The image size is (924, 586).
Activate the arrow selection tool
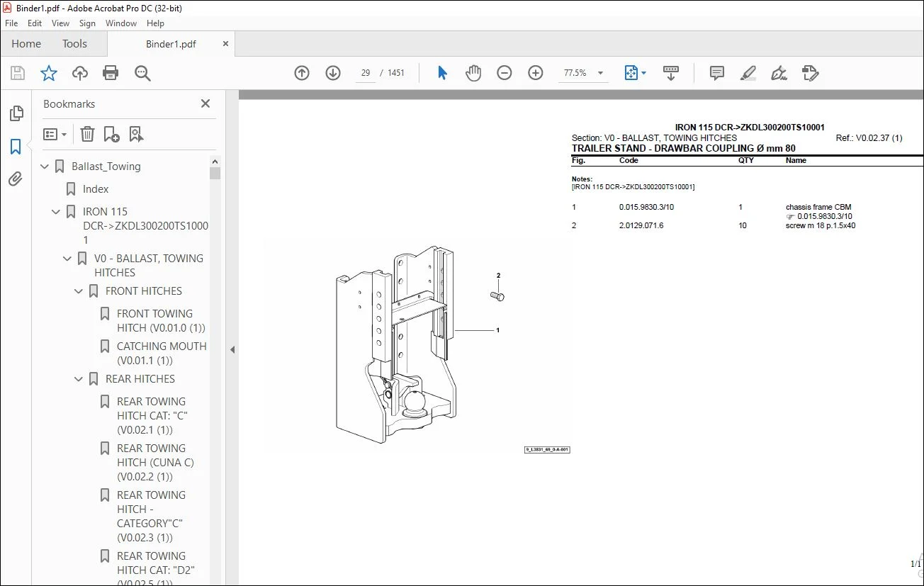[x=442, y=73]
